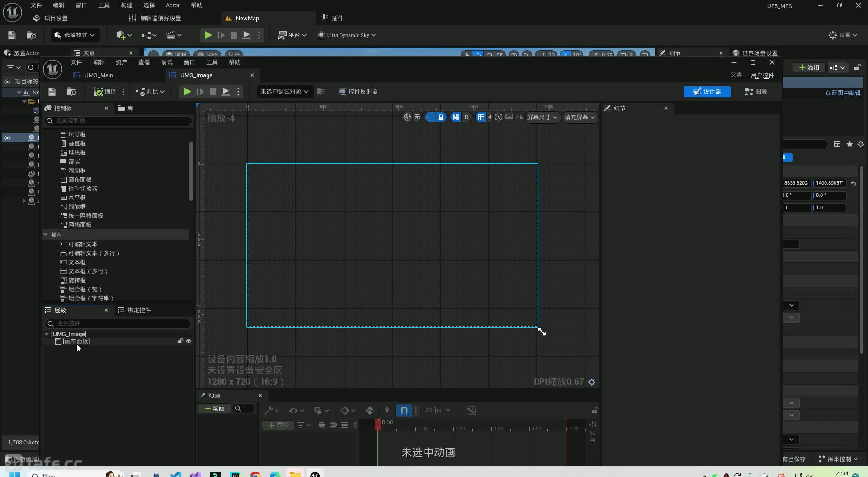868x477 pixels.
Task: Switch to 插件 plugins tab
Action: 332,19
